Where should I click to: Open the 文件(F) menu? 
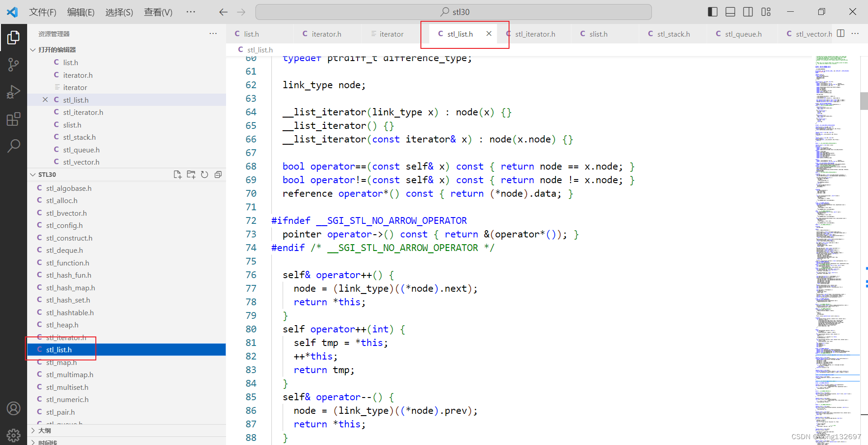click(x=43, y=12)
